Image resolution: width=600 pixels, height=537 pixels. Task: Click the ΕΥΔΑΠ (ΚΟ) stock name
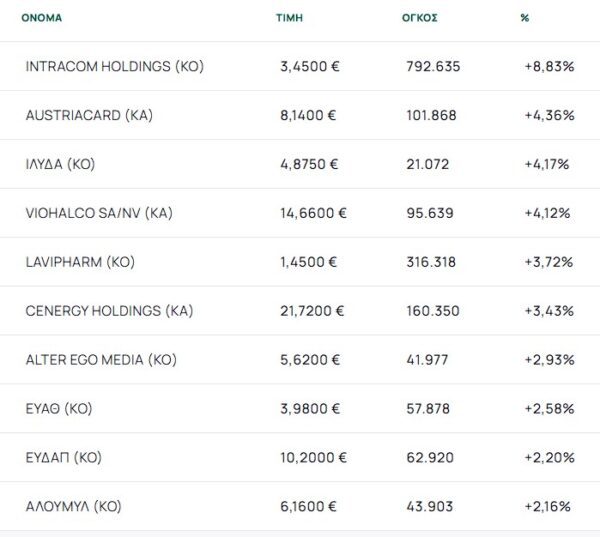(x=64, y=458)
